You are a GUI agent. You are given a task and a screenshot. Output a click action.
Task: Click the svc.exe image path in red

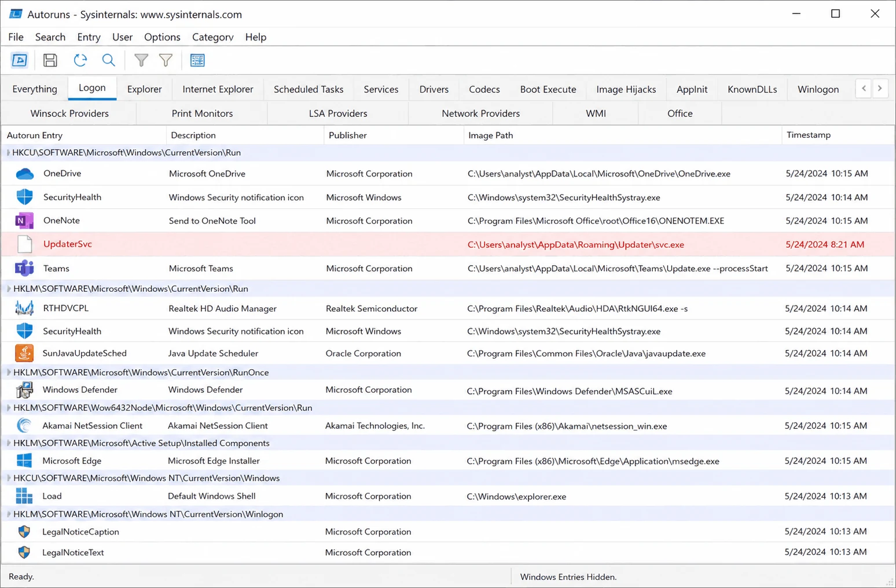[x=576, y=245]
